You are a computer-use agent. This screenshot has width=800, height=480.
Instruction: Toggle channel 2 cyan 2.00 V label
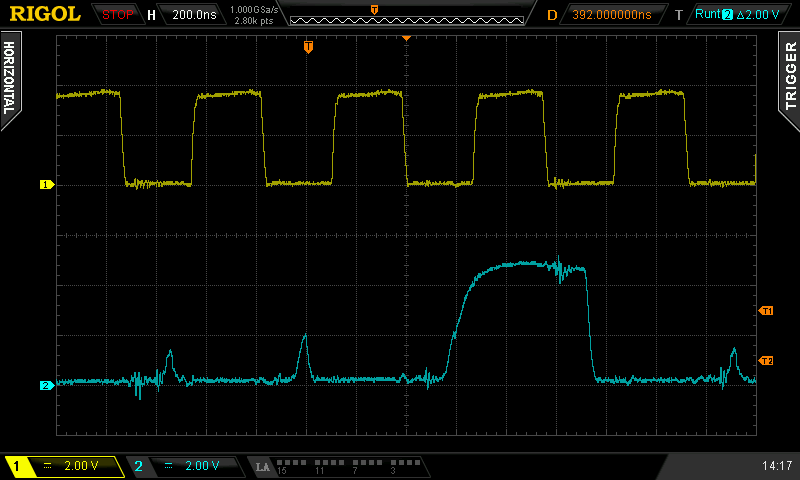tap(185, 466)
